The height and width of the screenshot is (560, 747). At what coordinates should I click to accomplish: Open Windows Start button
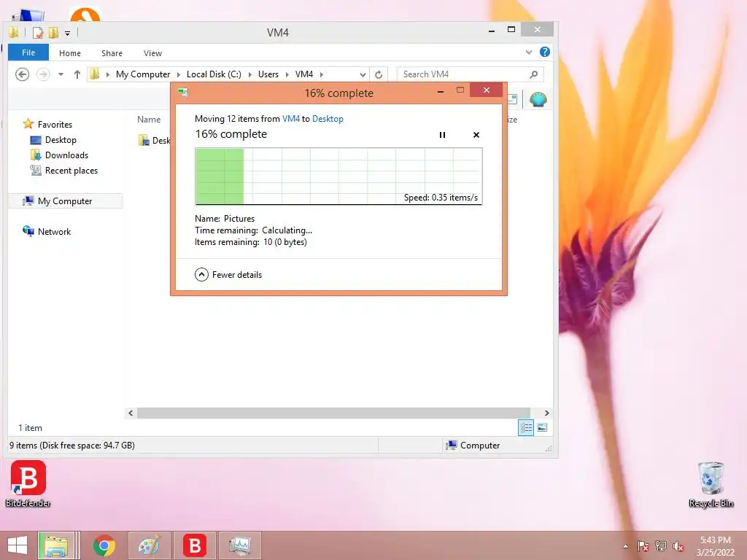(x=18, y=545)
